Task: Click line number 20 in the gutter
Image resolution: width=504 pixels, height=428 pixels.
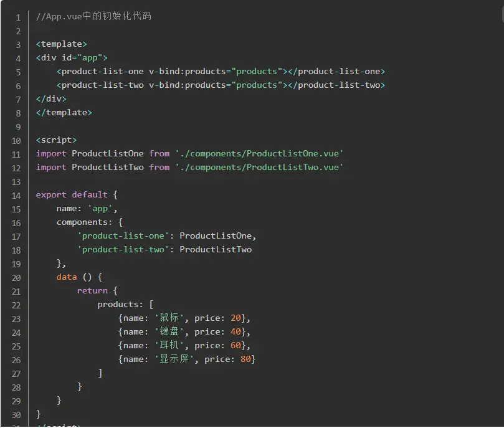Action: tap(16, 278)
